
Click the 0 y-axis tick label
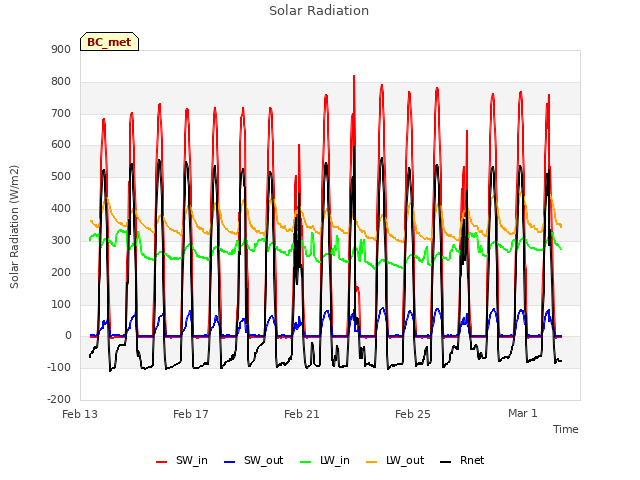pos(68,336)
